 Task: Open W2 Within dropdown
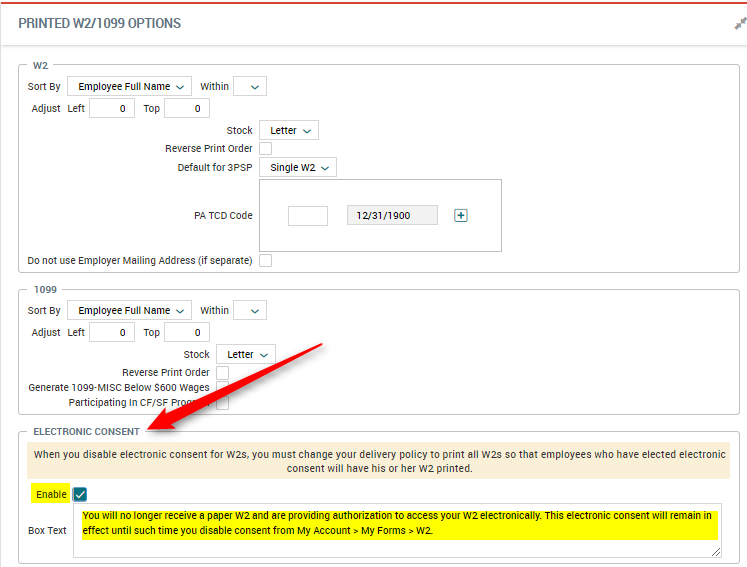tap(249, 87)
